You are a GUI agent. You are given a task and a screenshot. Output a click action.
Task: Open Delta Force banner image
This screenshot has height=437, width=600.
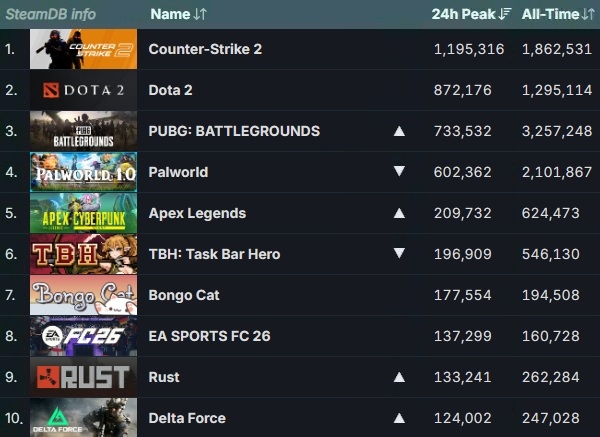point(83,417)
